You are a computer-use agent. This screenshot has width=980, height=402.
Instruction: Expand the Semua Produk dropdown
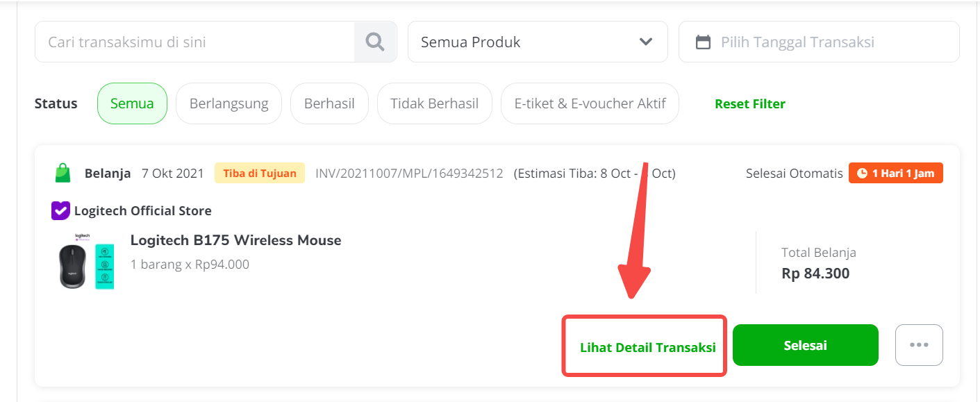[538, 42]
